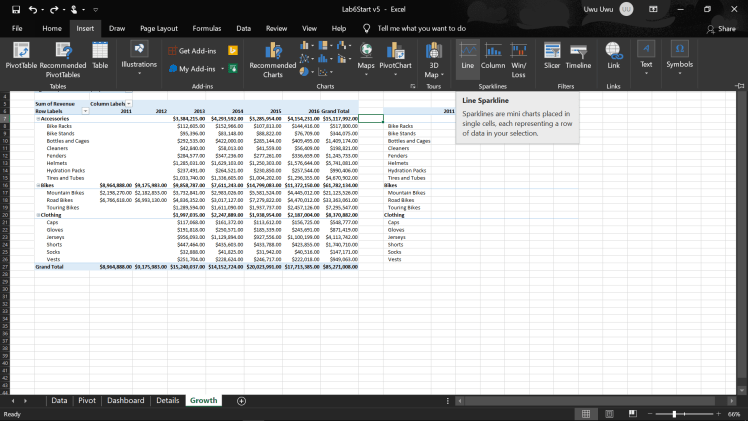Expand the Illustrations dropdown
The image size is (748, 421).
tap(139, 58)
